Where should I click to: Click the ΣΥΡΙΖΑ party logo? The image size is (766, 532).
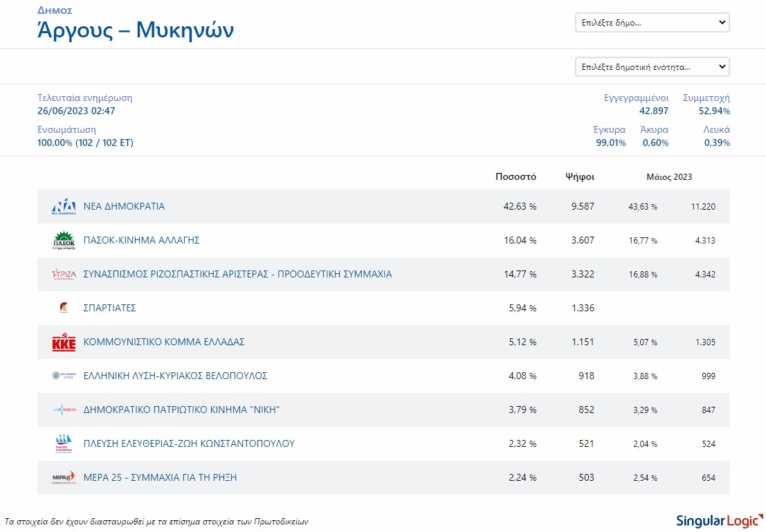(64, 275)
